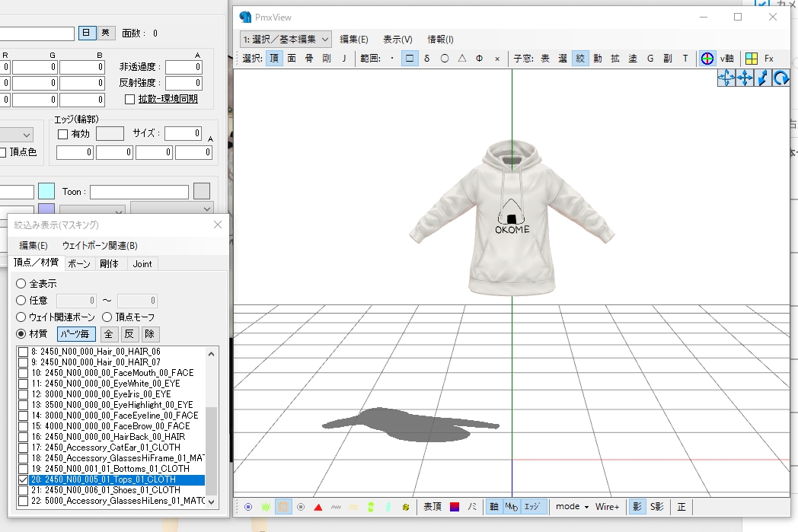Toggle エッジ edge display button
Screen dimensions: 798x532
pyautogui.click(x=532, y=507)
